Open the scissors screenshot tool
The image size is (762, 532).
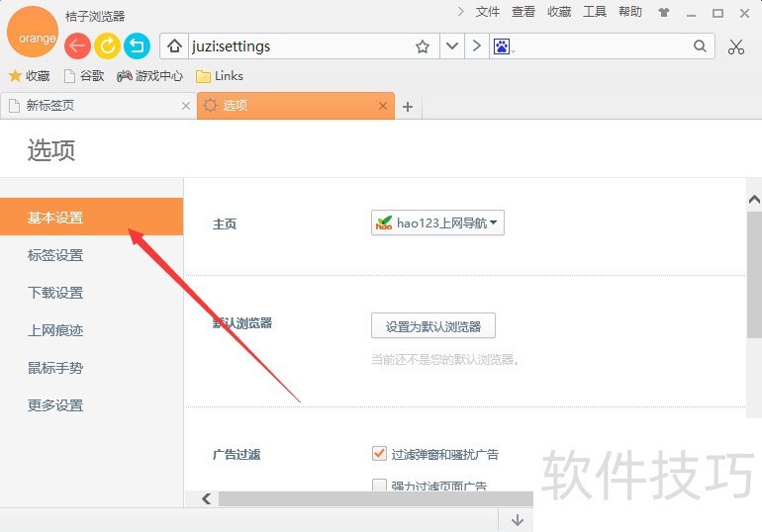click(735, 46)
